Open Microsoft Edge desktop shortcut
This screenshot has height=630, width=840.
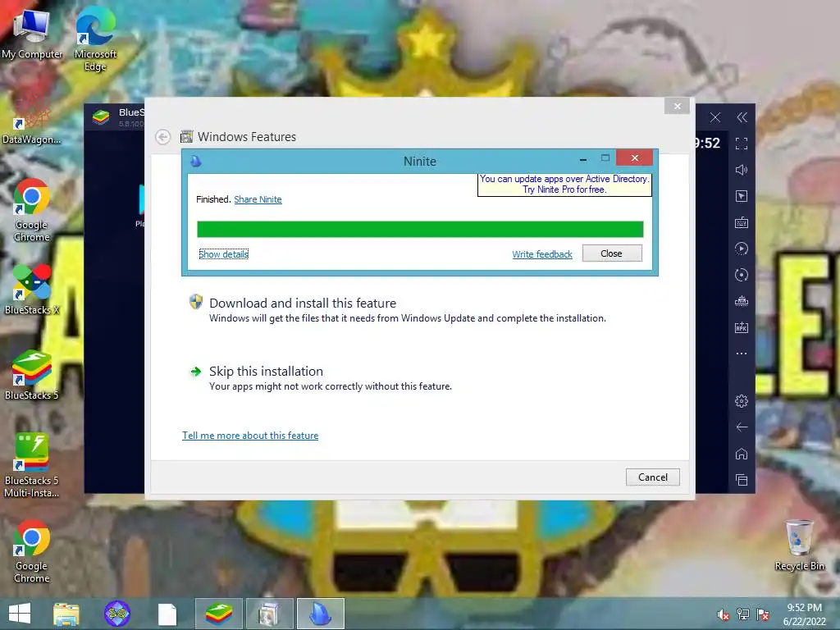coord(95,40)
